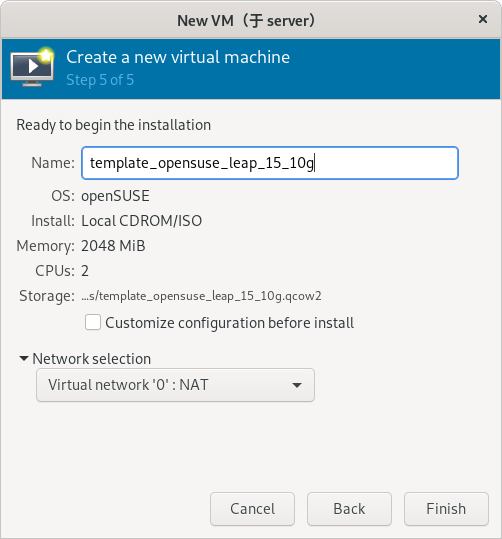Enable Customize configuration before install checkbox
The image size is (502, 539).
coord(93,322)
